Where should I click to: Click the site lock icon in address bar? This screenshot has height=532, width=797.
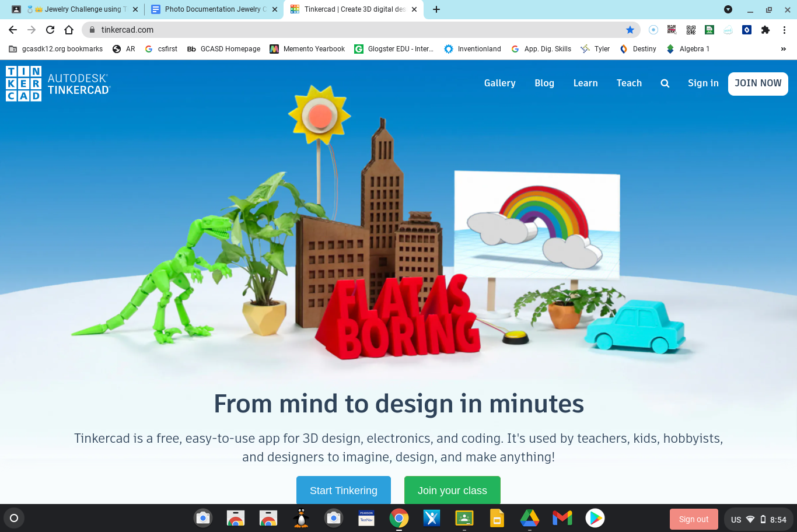coord(92,30)
